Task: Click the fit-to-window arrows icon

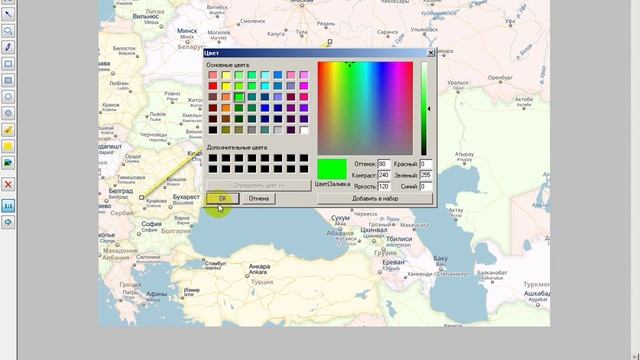Action: point(8,222)
